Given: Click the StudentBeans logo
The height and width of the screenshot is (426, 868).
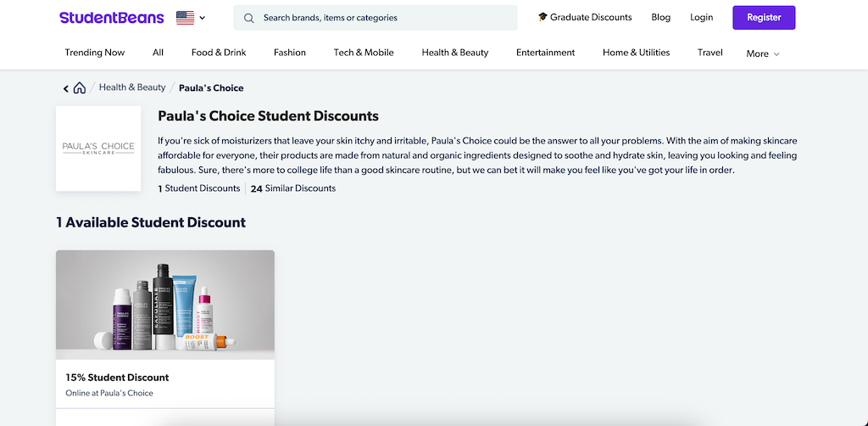Looking at the screenshot, I should [111, 18].
